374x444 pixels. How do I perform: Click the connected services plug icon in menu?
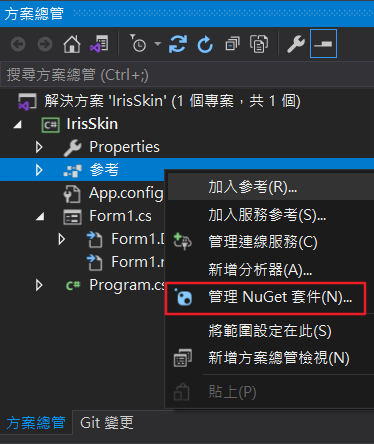click(x=182, y=242)
